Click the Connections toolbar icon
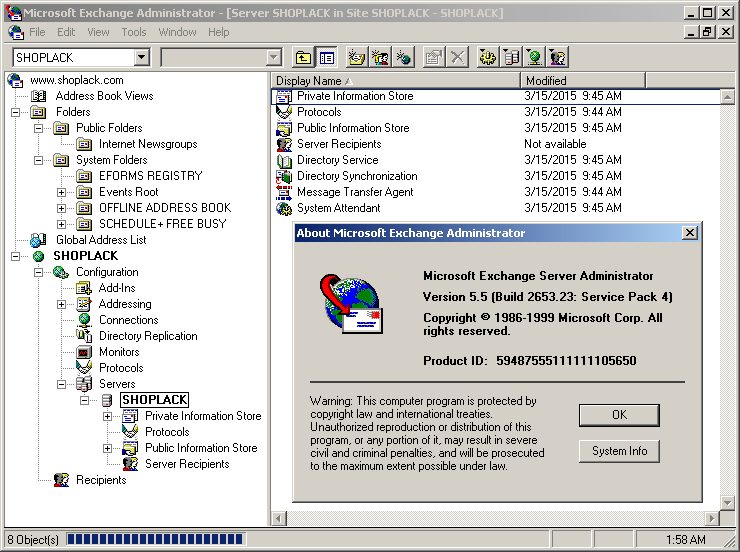Image resolution: width=740 pixels, height=552 pixels. pyautogui.click(x=535, y=58)
